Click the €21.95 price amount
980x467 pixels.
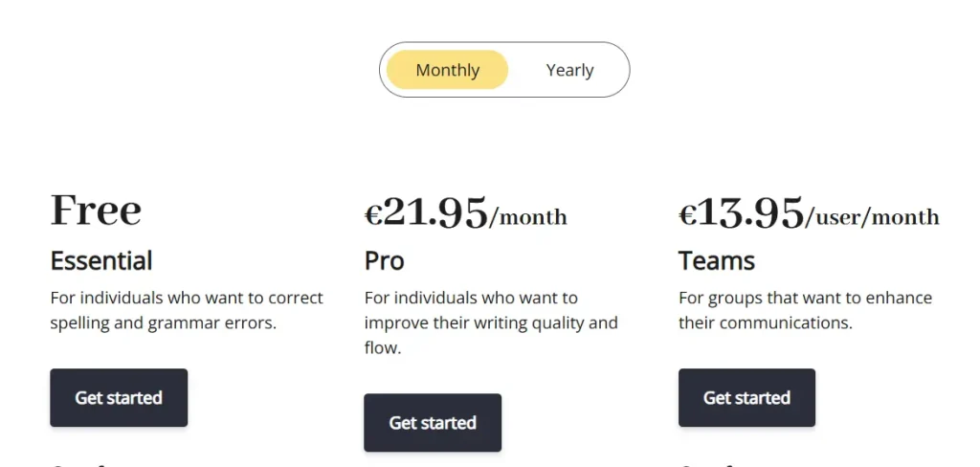pos(426,212)
